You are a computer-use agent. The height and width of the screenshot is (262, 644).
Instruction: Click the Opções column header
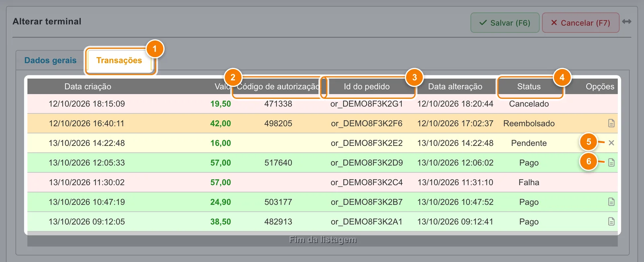coord(600,86)
